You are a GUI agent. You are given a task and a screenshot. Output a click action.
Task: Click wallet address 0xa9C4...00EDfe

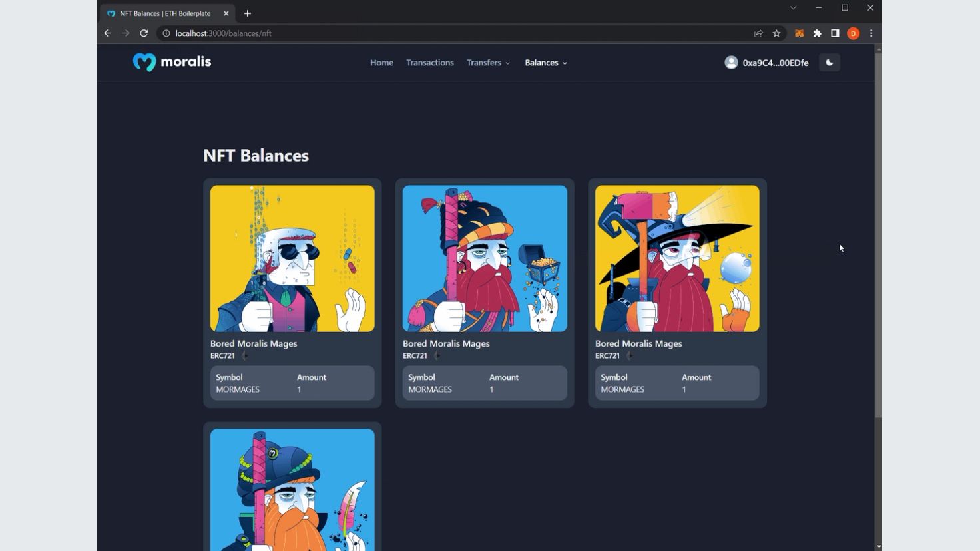[776, 63]
